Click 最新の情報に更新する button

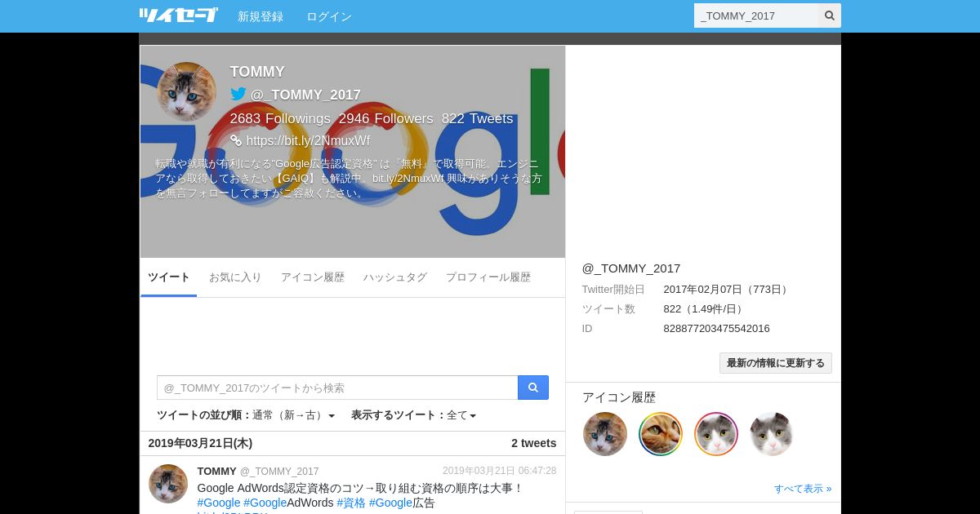(x=776, y=363)
